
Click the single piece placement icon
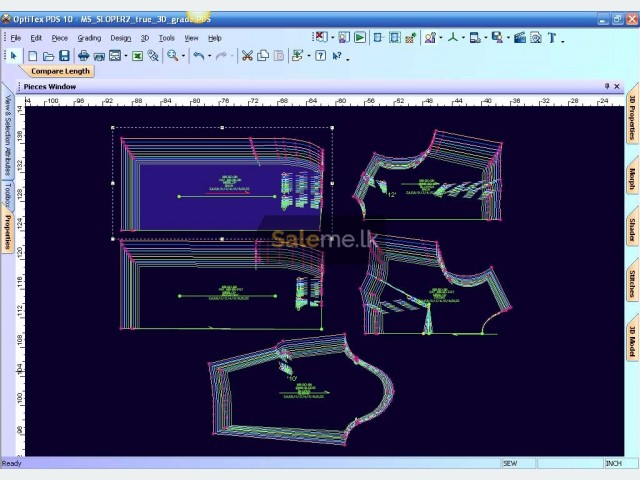pos(378,38)
